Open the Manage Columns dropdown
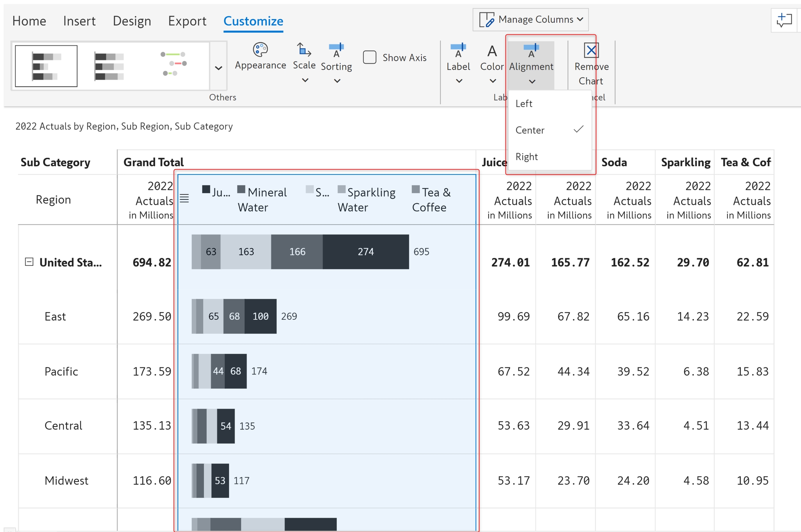The height and width of the screenshot is (532, 801). coord(531,19)
